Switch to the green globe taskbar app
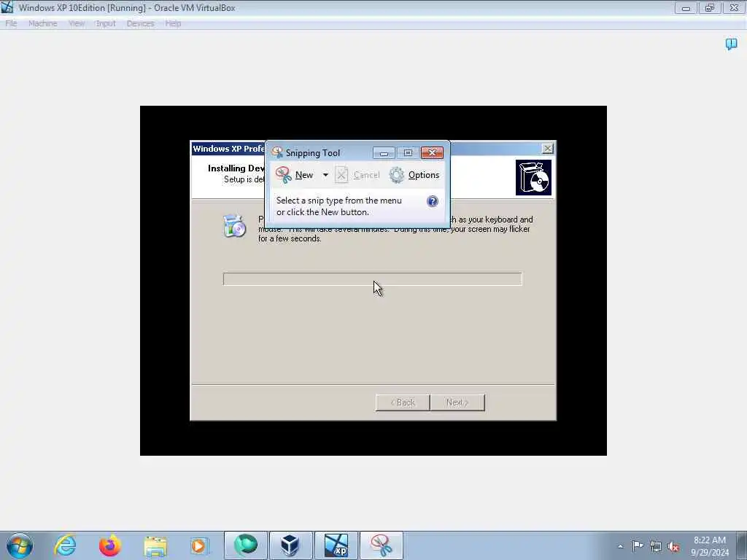 point(245,545)
